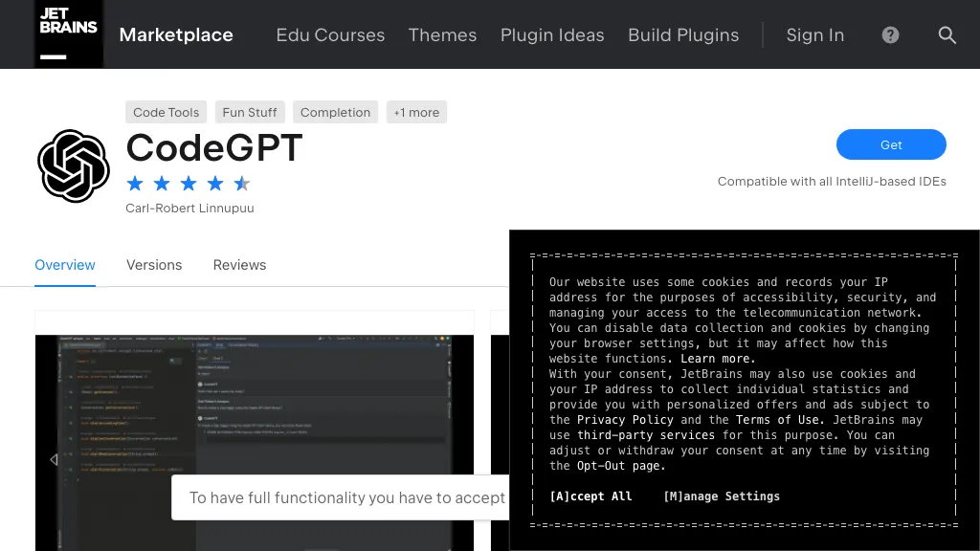This screenshot has height=551, width=980.
Task: Switch to the Reviews tab
Action: click(x=239, y=265)
